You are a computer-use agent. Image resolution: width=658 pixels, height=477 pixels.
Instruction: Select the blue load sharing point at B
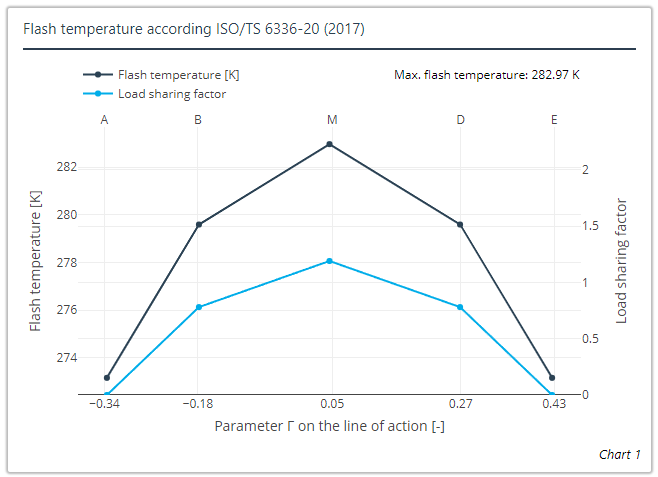198,307
